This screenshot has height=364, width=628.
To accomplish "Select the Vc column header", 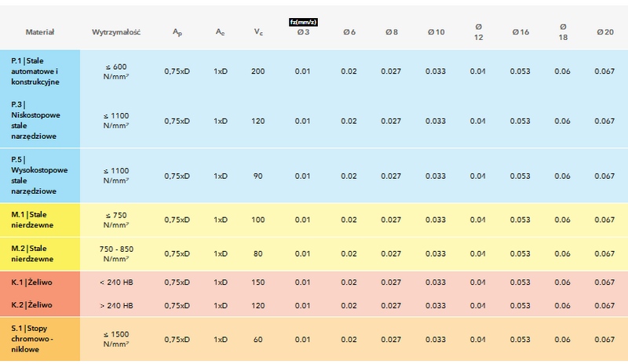I will pos(258,32).
